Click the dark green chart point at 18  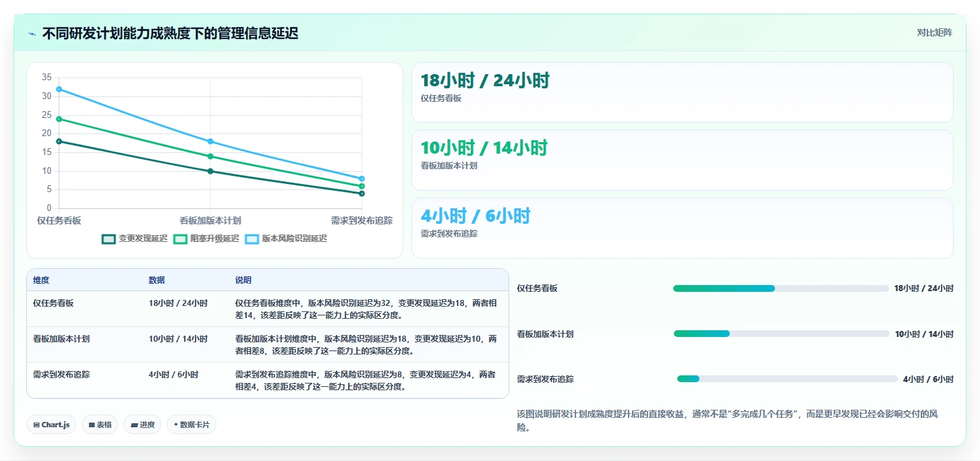tap(59, 141)
